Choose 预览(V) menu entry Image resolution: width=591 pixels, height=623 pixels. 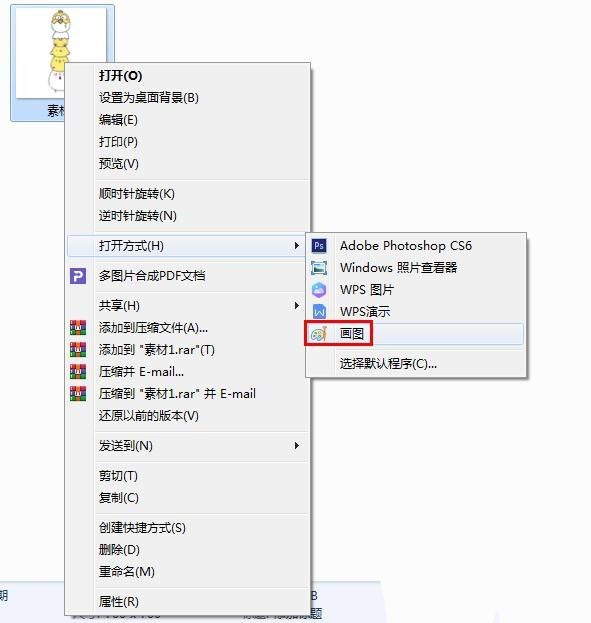tap(187, 164)
